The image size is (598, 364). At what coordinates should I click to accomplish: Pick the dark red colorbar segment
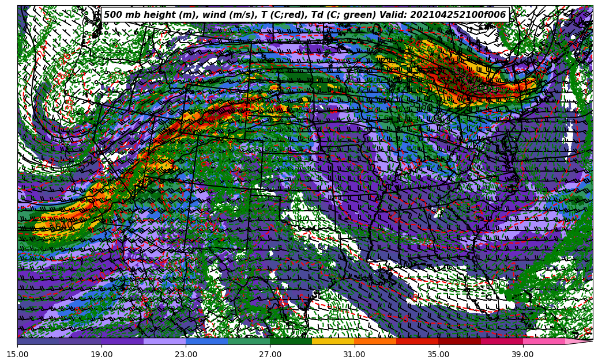click(x=460, y=341)
